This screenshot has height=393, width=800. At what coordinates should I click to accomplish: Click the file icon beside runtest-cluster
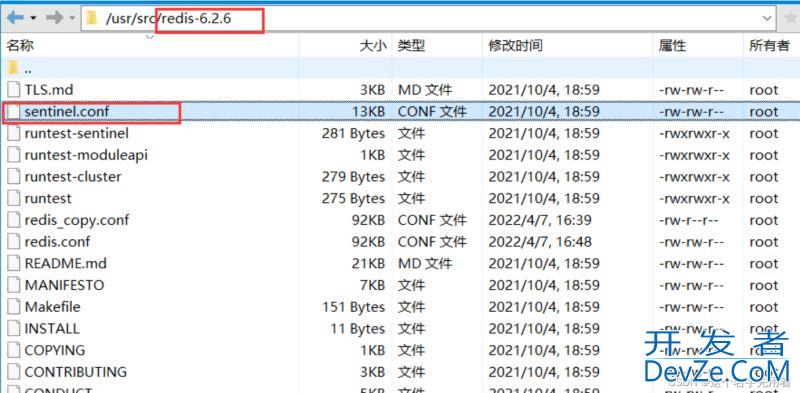14,177
